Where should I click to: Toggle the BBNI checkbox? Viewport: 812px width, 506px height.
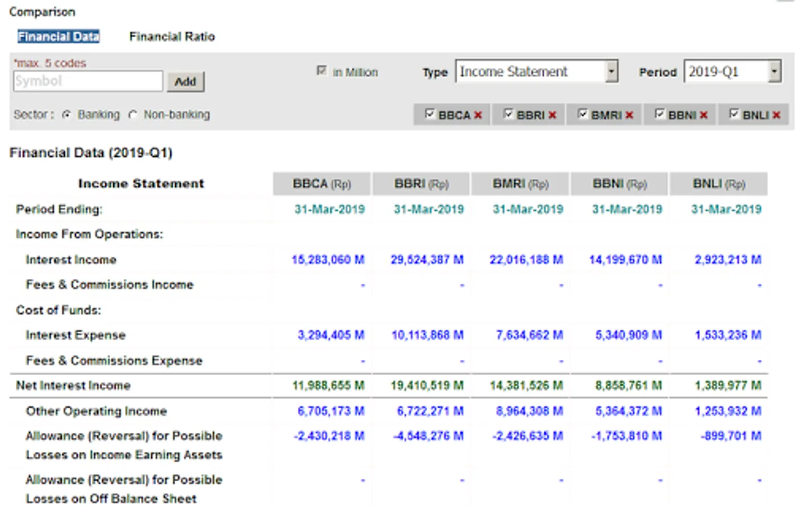pos(660,114)
